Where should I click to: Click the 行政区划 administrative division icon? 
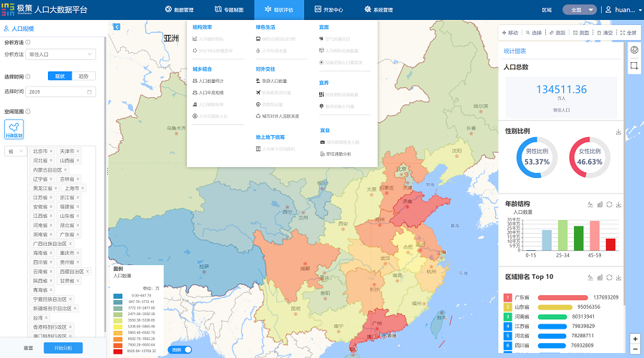(x=14, y=129)
